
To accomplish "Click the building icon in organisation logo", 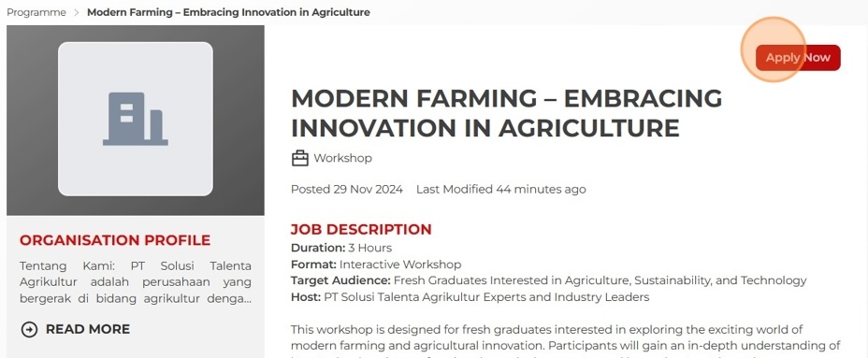I will point(135,119).
